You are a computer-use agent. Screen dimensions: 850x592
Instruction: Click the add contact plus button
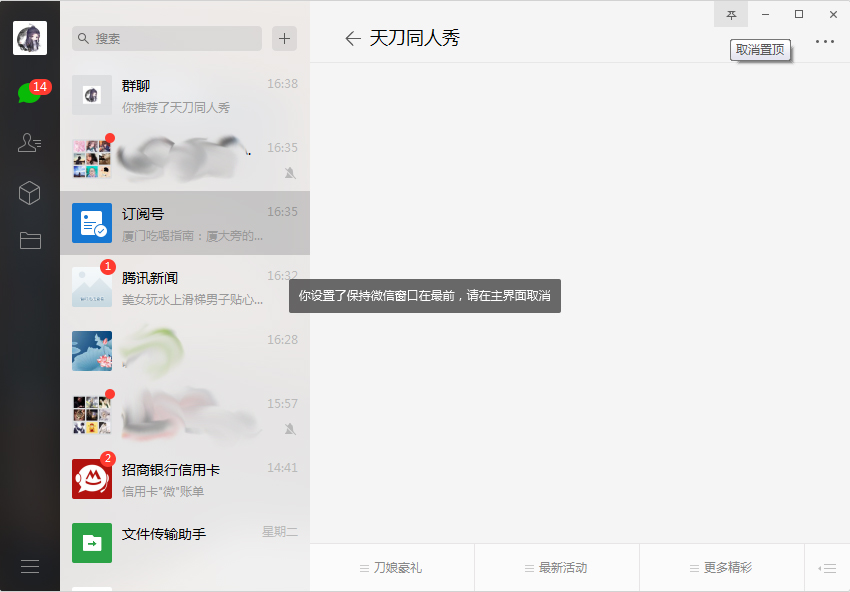[x=284, y=38]
